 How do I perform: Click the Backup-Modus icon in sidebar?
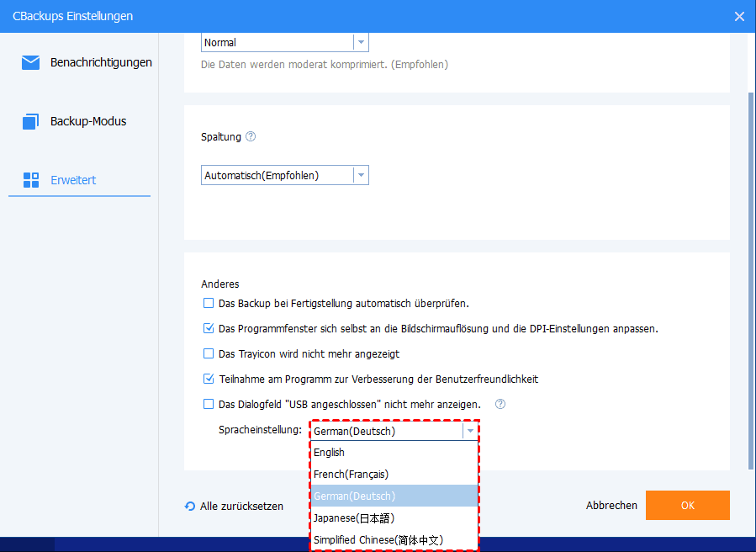pyautogui.click(x=31, y=121)
